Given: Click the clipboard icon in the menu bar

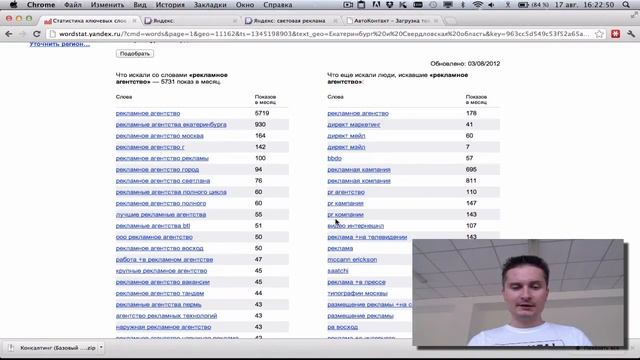Looking at the screenshot, I should (x=361, y=5).
